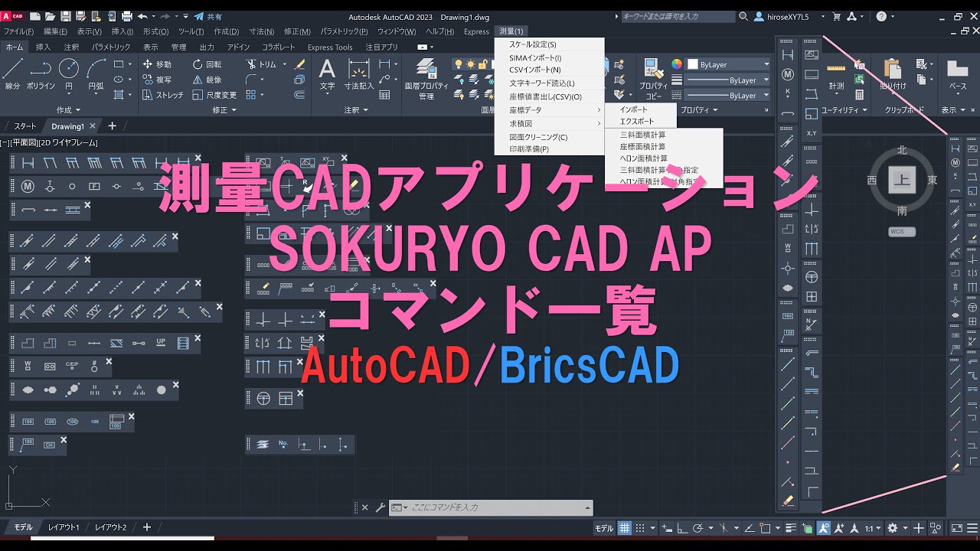This screenshot has width=980, height=551.
Task: Click the 上 face of the ViewCube
Action: pos(901,180)
